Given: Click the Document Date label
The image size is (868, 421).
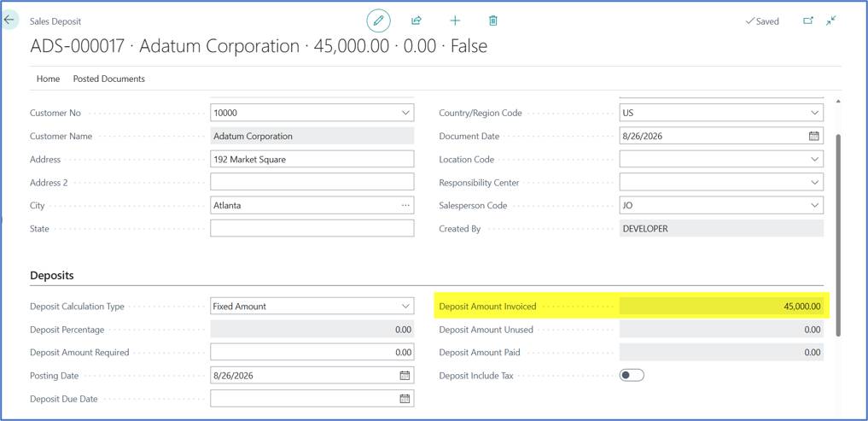Looking at the screenshot, I should tap(469, 137).
